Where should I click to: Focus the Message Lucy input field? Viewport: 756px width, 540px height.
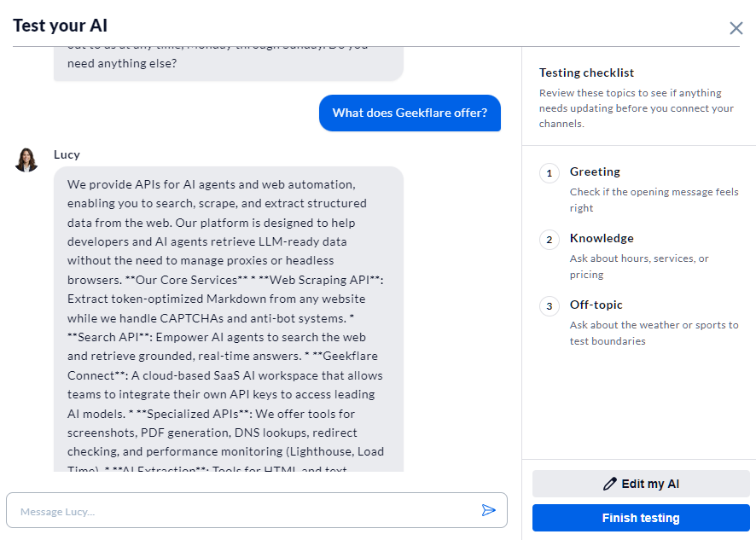pos(257,510)
